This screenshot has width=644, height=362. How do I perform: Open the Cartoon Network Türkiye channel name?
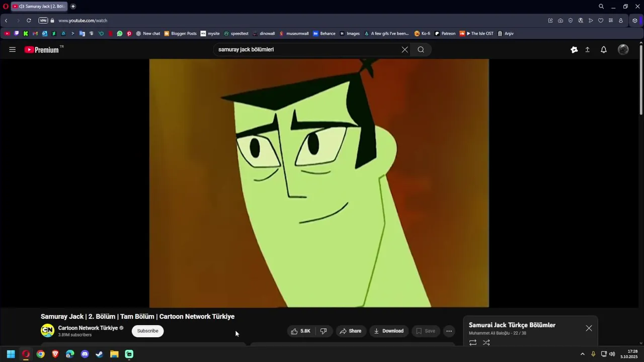(88, 328)
